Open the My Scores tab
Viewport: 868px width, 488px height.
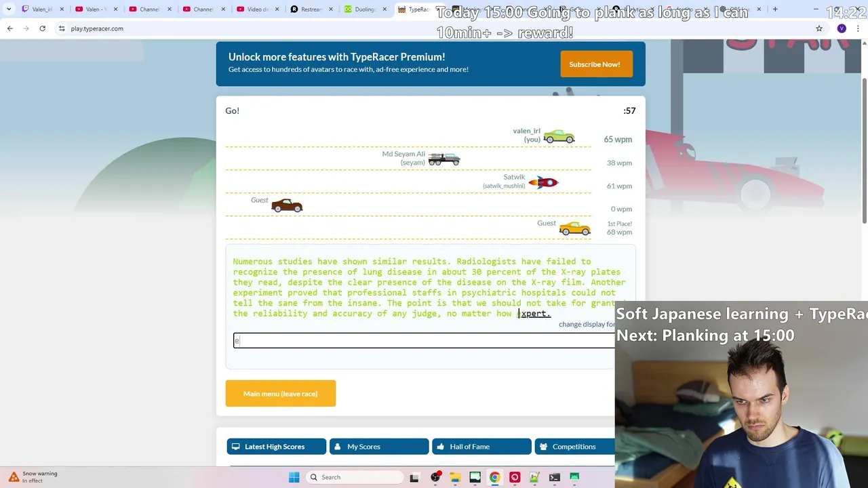click(379, 447)
